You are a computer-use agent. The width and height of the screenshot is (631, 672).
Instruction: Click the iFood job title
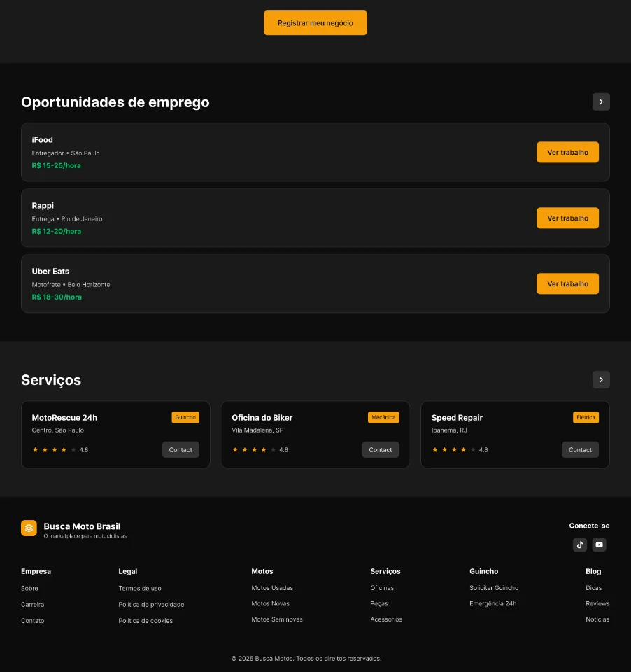[x=43, y=140]
